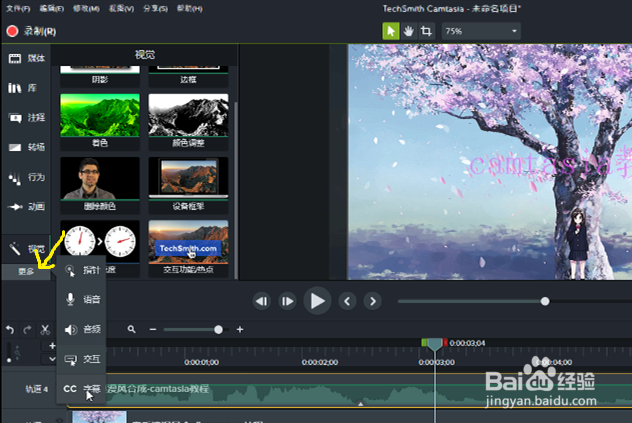Open the 分享(S) menu

[x=156, y=8]
